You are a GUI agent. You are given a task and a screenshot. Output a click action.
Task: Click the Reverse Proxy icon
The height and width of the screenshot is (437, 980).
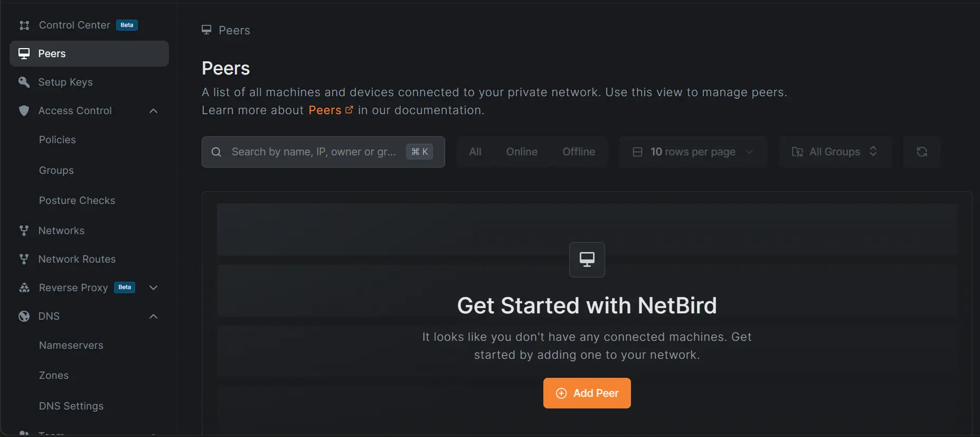pos(24,287)
